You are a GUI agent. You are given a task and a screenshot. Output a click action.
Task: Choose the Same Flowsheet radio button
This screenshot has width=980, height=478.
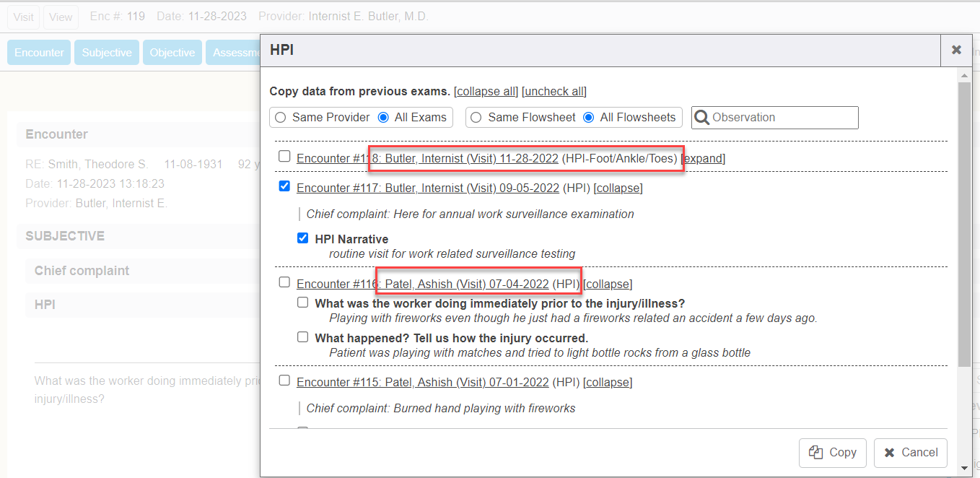(x=477, y=118)
